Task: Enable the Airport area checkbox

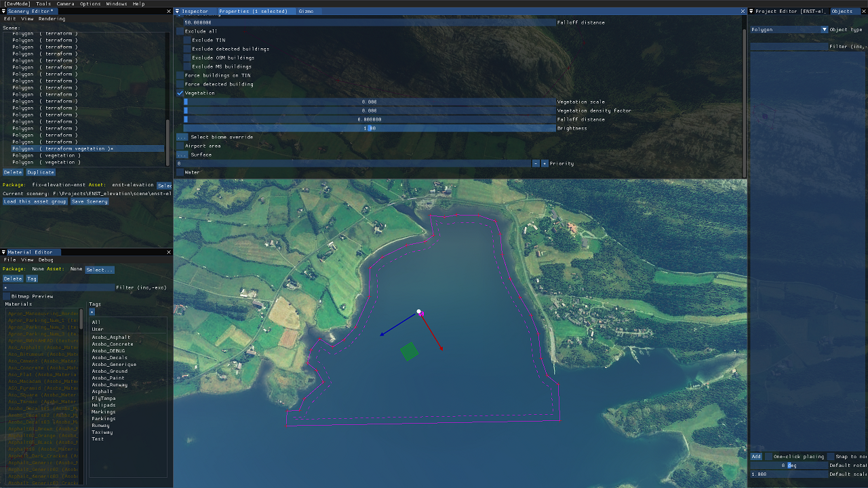Action: [x=180, y=146]
